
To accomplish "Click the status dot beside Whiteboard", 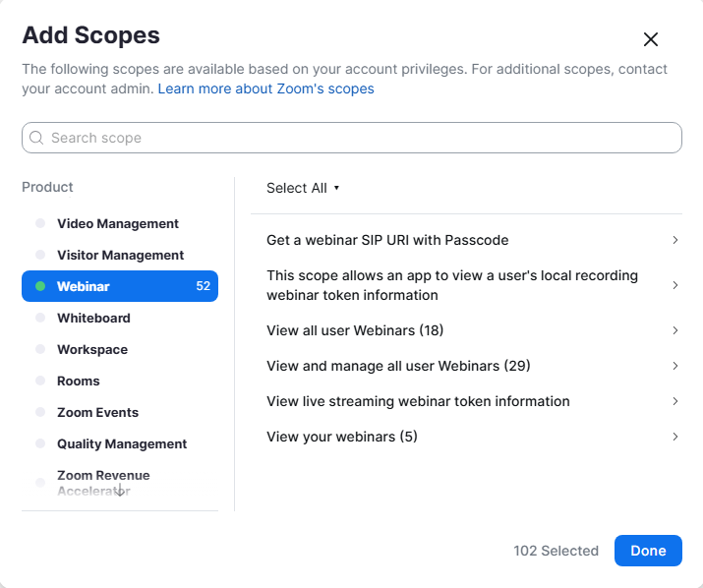I will click(40, 319).
